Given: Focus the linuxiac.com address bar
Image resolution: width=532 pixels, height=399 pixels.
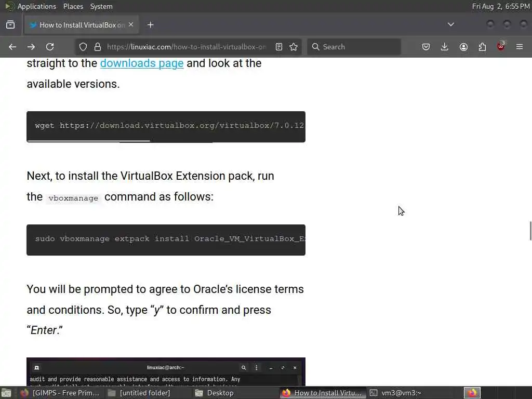Looking at the screenshot, I should point(186,47).
